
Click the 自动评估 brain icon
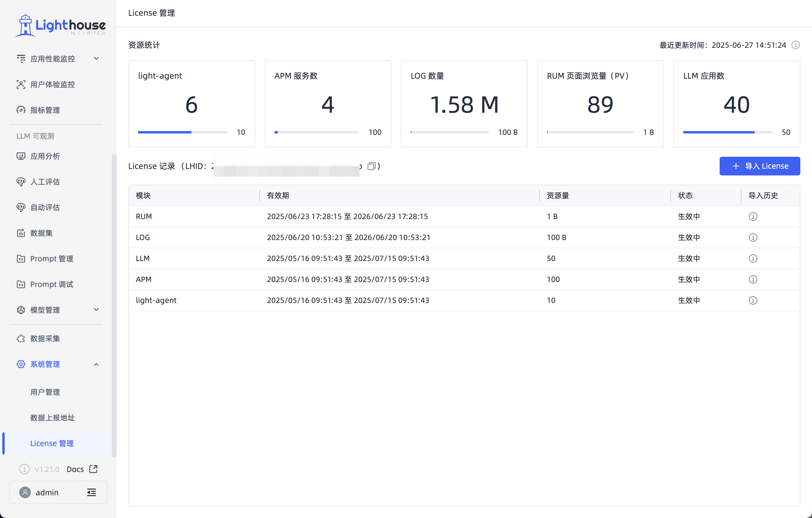21,207
